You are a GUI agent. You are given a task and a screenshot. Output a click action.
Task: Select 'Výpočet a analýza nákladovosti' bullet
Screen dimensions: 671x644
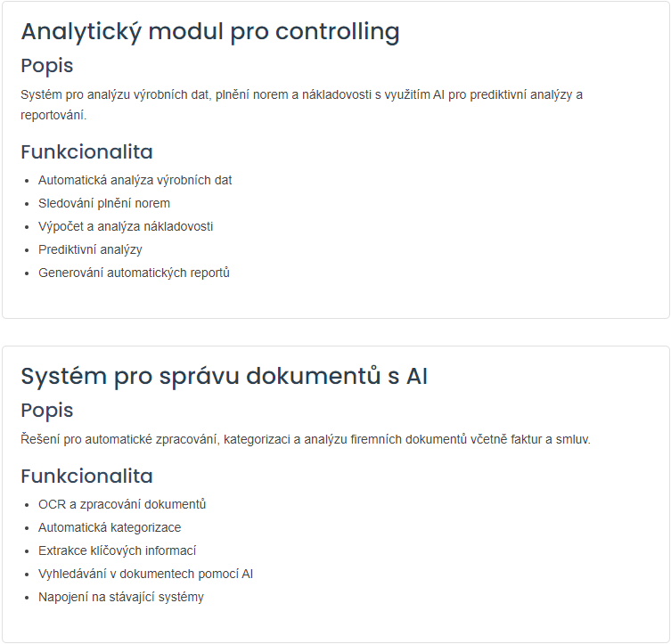[126, 226]
